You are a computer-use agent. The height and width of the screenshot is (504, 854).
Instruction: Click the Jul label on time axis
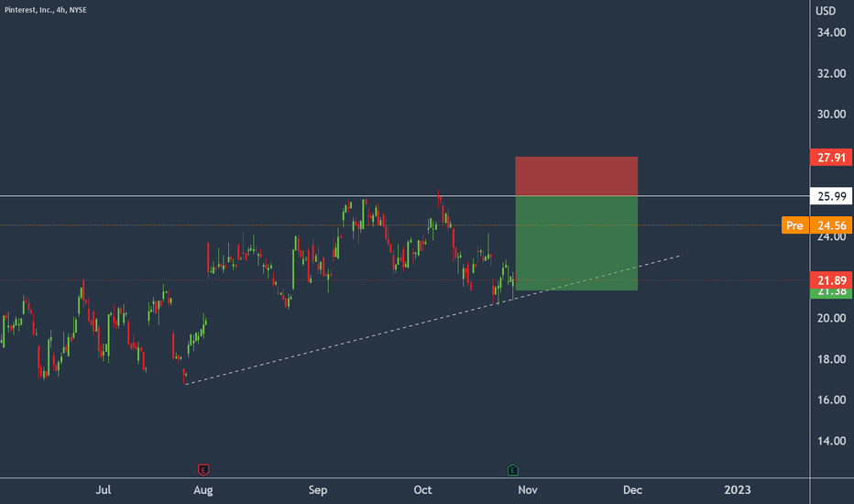[x=103, y=490]
